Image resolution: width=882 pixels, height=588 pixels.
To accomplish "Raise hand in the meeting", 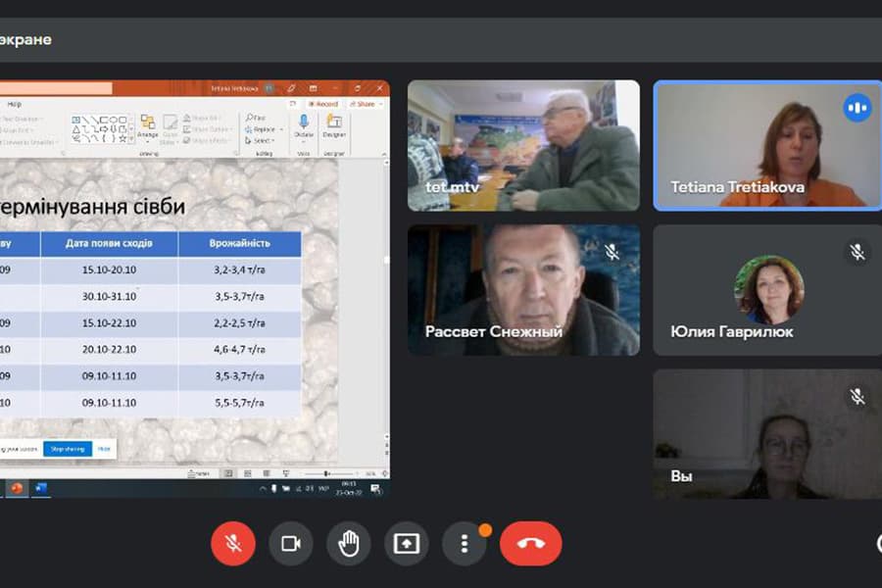I will [x=349, y=543].
